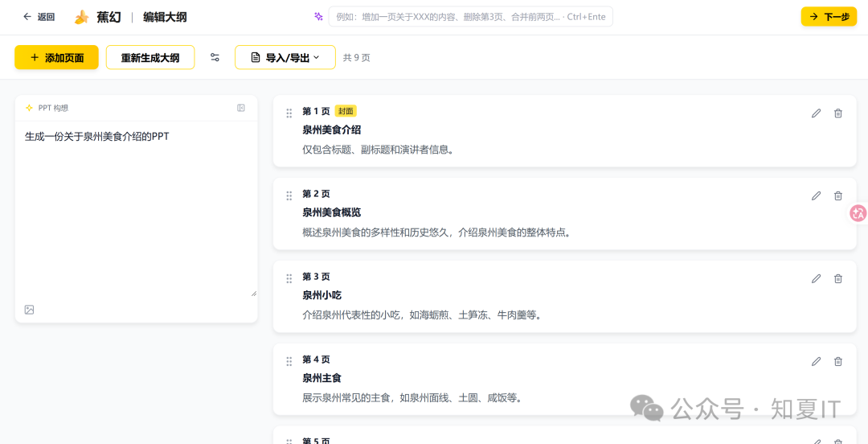
Task: Click the drag handle of 第 5 页
Action: (289, 442)
